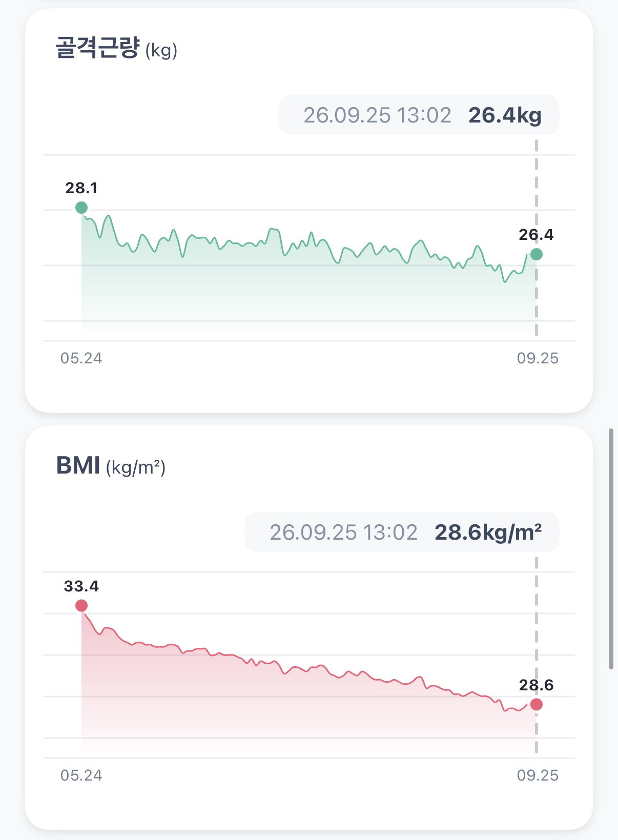Tap the green 26.4 end data point
This screenshot has height=840, width=618.
point(537,254)
